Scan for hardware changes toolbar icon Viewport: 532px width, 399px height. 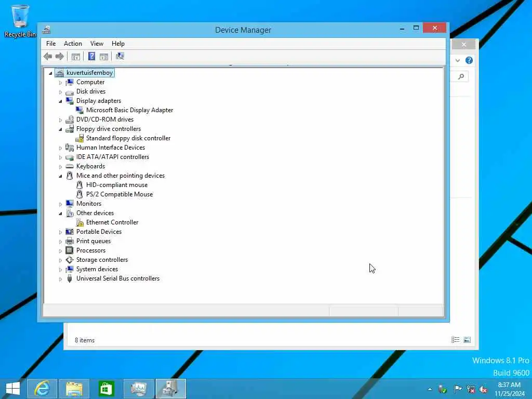pos(120,56)
